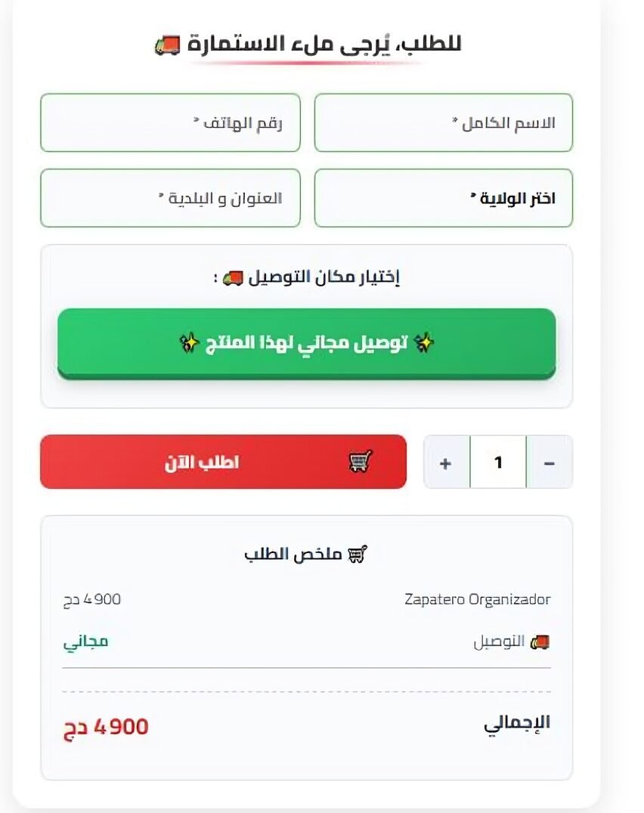The height and width of the screenshot is (813, 644).
Task: Select the green توصيل مجاني delivery option
Action: pos(306,344)
